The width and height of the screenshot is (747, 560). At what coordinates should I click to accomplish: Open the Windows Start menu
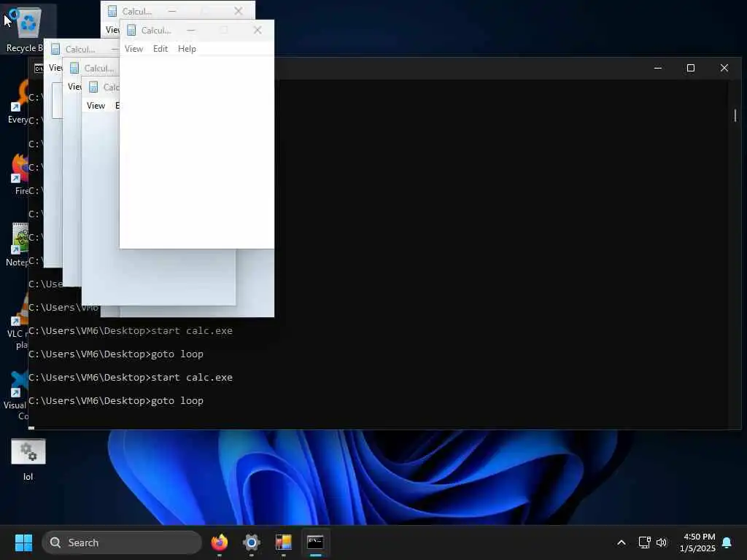click(x=23, y=542)
